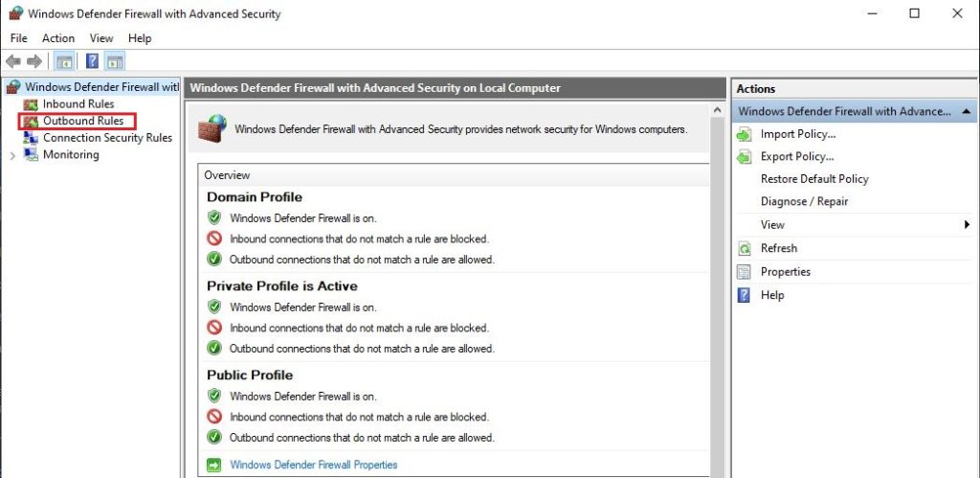980x478 pixels.
Task: Open Properties from the Actions pane
Action: pyautogui.click(x=785, y=271)
